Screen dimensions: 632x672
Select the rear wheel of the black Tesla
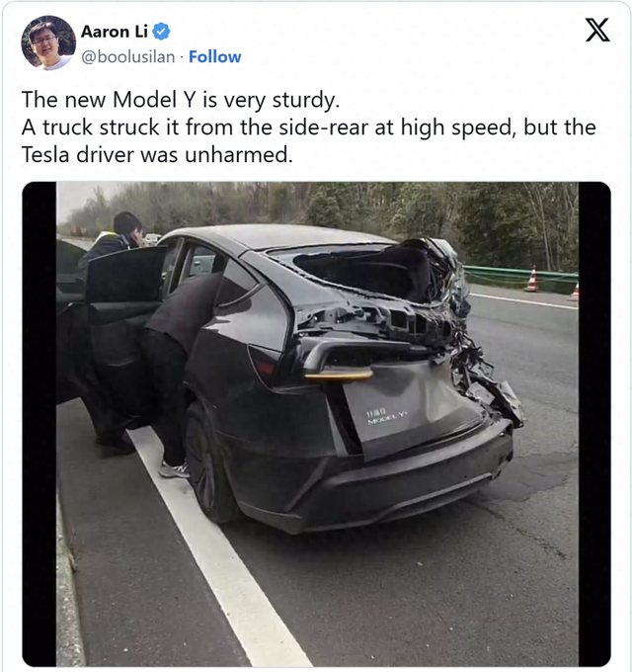206,462
